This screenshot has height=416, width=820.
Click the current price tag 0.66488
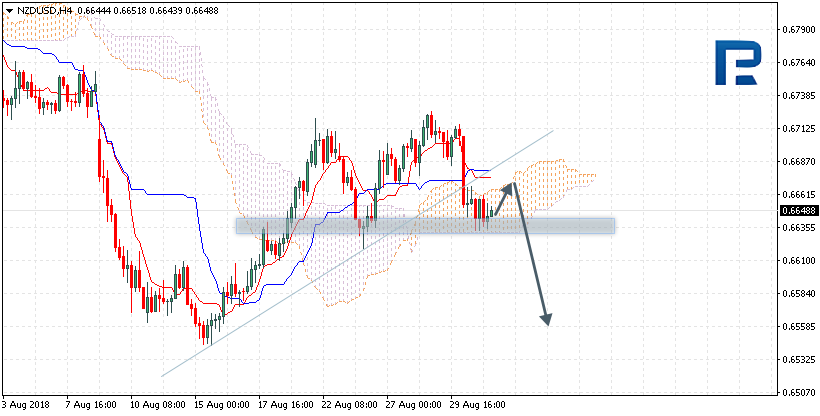[797, 210]
